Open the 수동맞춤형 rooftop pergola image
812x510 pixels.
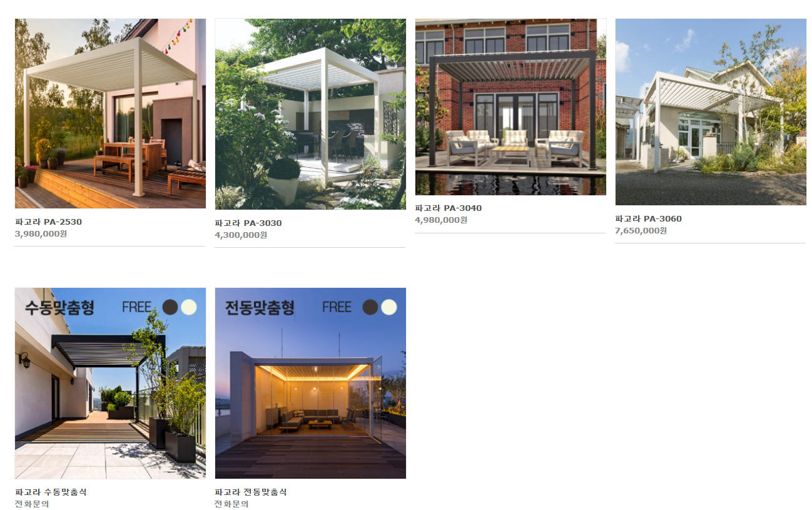(110, 383)
